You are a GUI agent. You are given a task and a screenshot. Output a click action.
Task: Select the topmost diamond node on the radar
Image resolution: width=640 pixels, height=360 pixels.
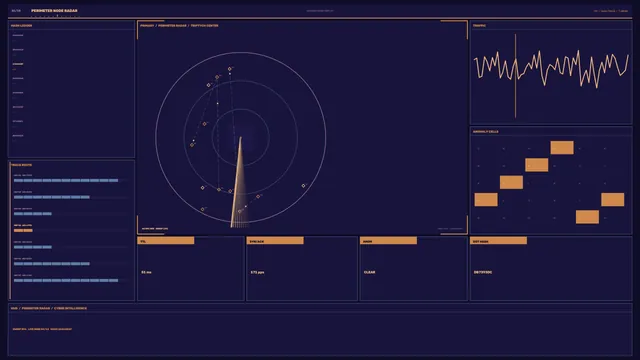tap(230, 69)
